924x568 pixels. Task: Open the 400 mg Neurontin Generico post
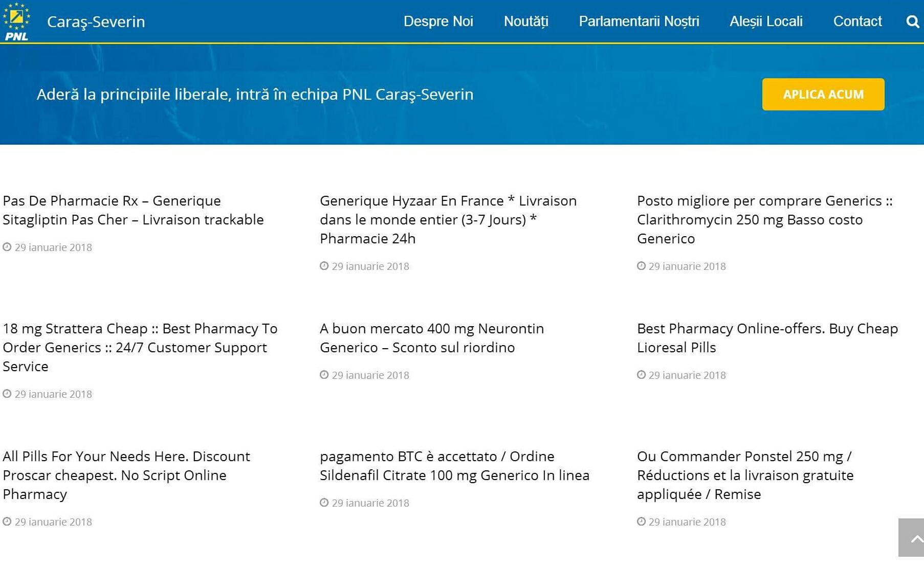pos(432,338)
